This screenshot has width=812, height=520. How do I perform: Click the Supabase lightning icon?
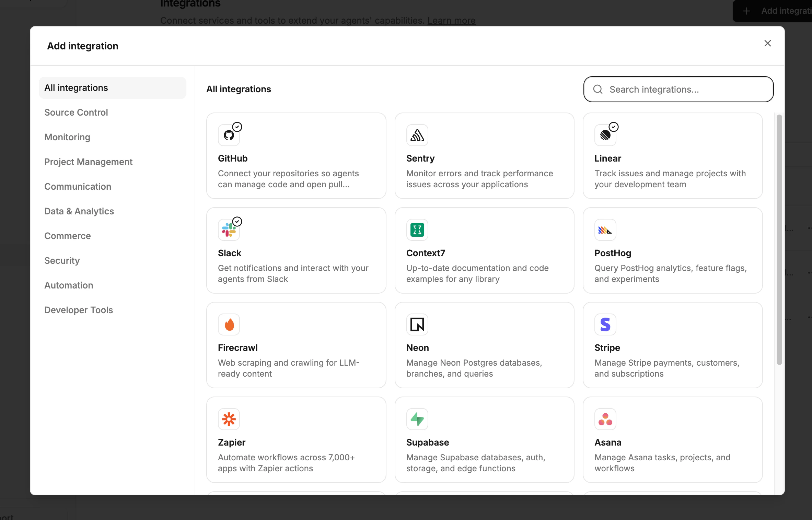[x=417, y=419]
